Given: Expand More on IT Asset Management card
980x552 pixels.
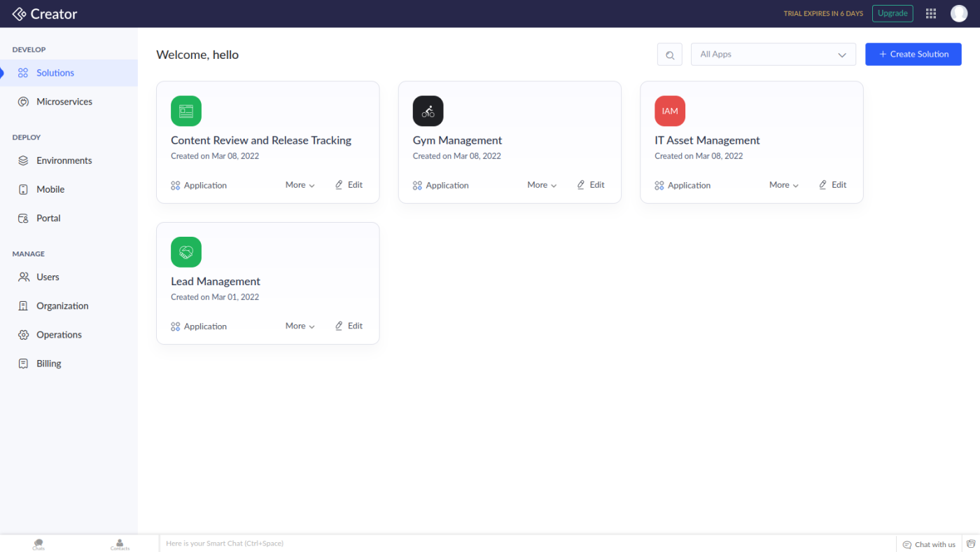Looking at the screenshot, I should [784, 185].
